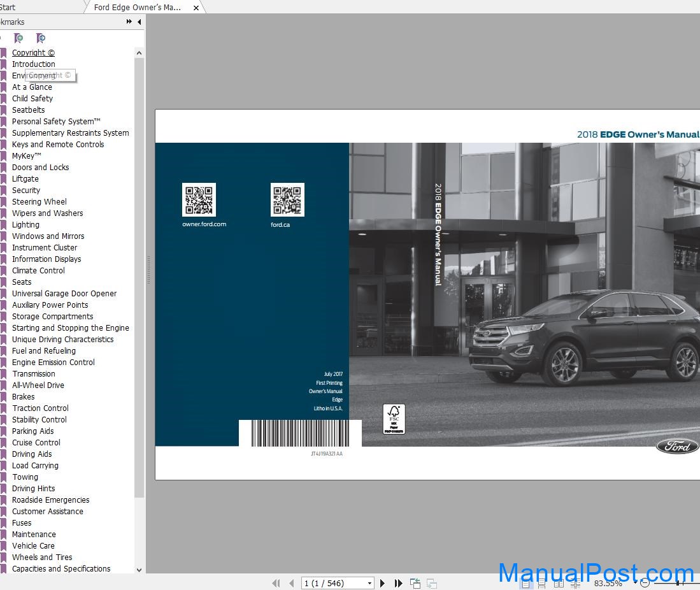Open the Lighting bookmark
This screenshot has height=590, width=700.
(26, 225)
